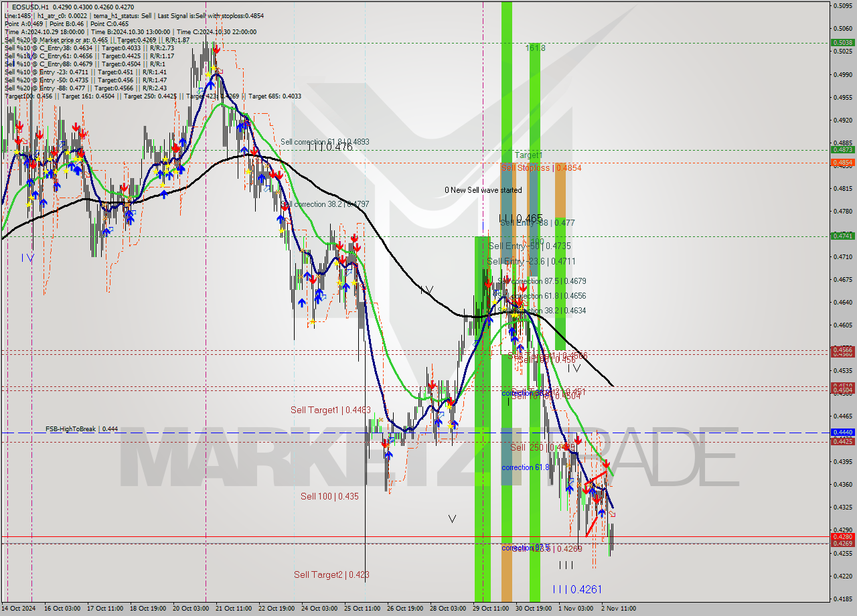Click the 'Sell 100 | 0.435' label
The width and height of the screenshot is (857, 616).
click(x=329, y=496)
